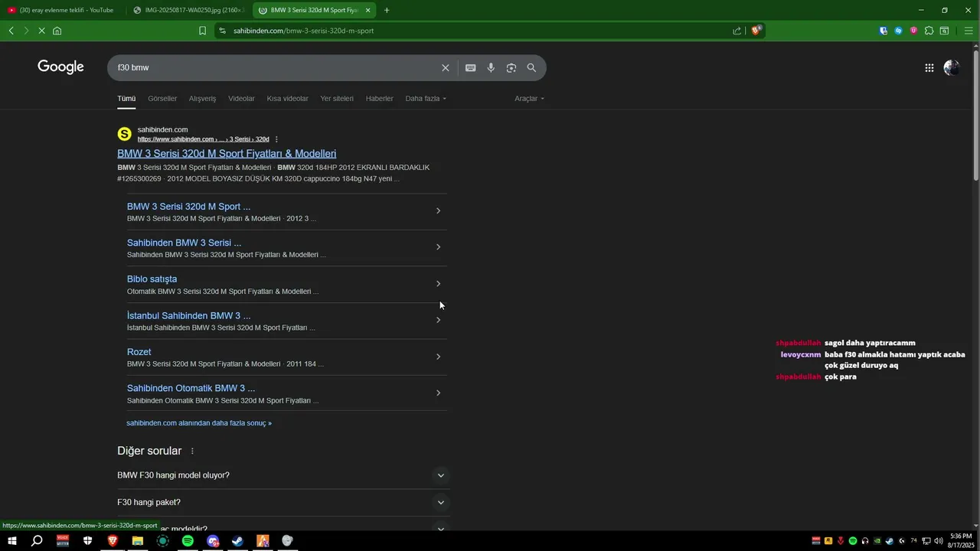
Task: Open the Google apps grid
Action: point(929,67)
